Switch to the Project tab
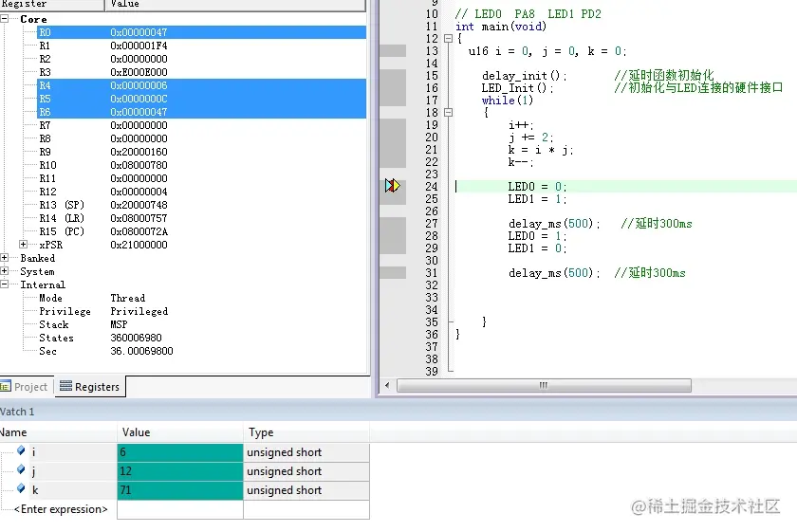 (x=25, y=387)
